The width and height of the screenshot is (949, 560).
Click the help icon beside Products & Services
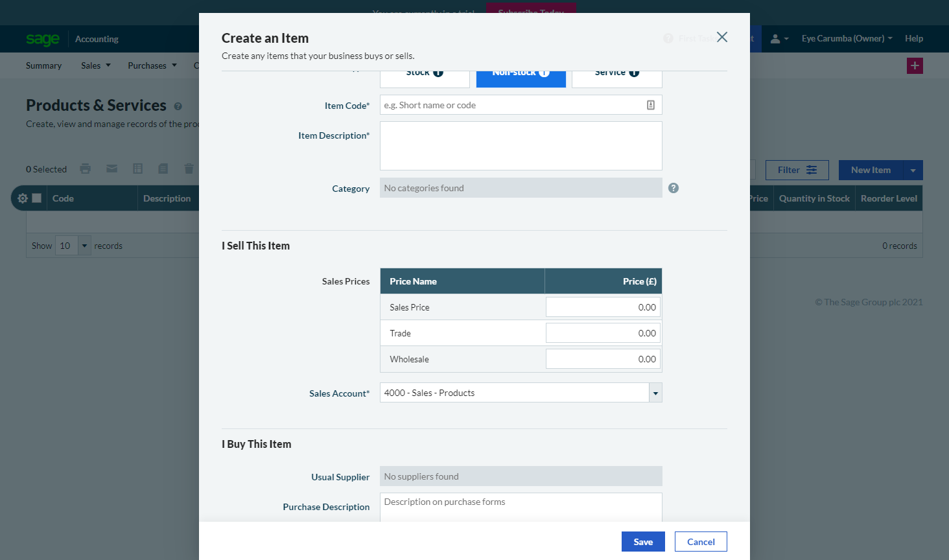pos(178,106)
